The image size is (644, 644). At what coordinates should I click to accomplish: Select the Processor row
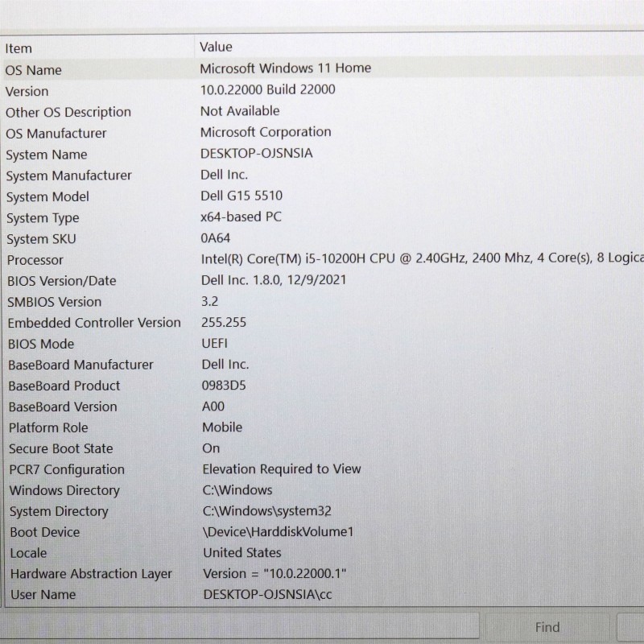coord(35,260)
